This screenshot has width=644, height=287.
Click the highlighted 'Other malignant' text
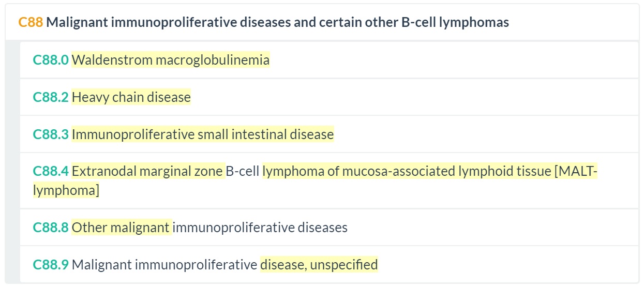coord(121,228)
